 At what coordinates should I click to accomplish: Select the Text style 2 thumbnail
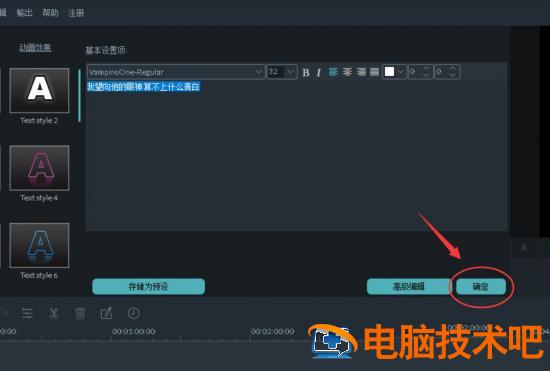pos(39,90)
